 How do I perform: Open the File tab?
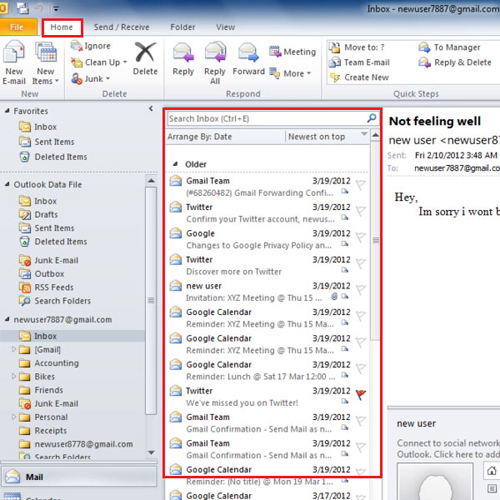click(x=17, y=27)
